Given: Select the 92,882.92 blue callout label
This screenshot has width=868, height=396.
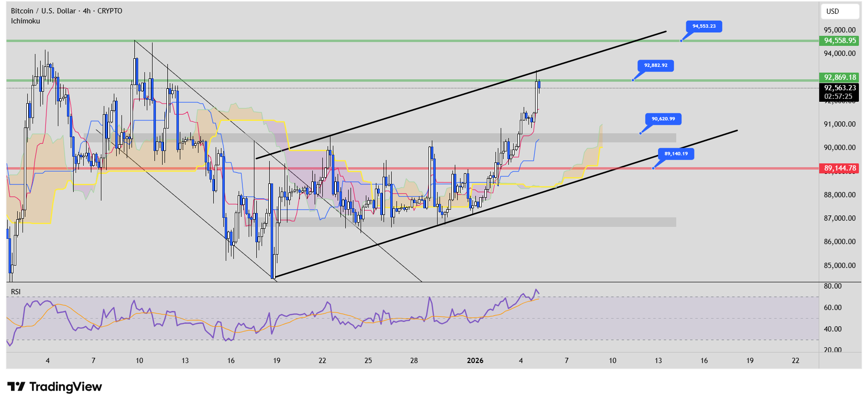Looking at the screenshot, I should tap(655, 65).
